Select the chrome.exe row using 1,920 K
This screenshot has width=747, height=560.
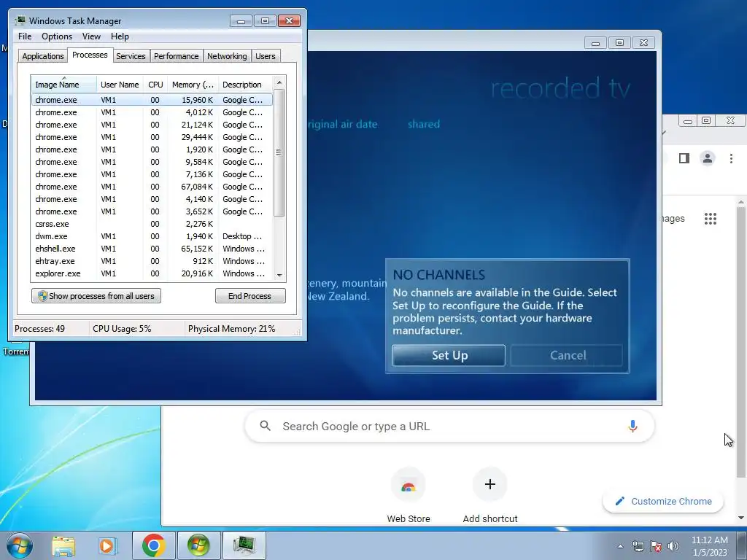pos(152,149)
